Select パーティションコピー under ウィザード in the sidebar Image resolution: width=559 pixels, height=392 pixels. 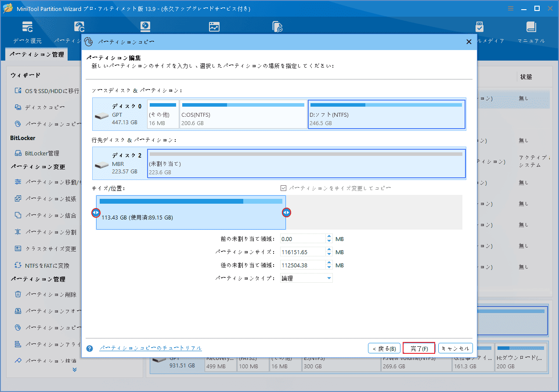click(x=47, y=124)
